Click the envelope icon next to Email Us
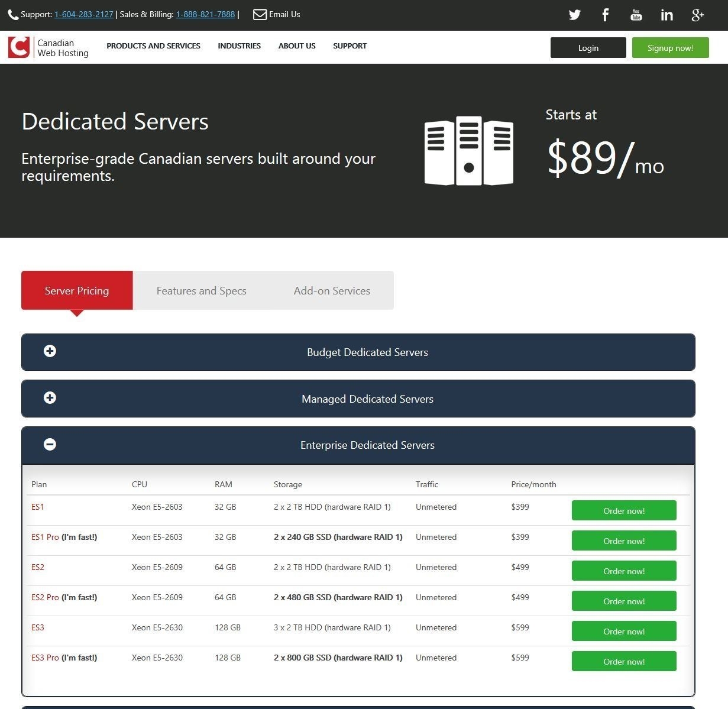728x709 pixels. click(259, 14)
